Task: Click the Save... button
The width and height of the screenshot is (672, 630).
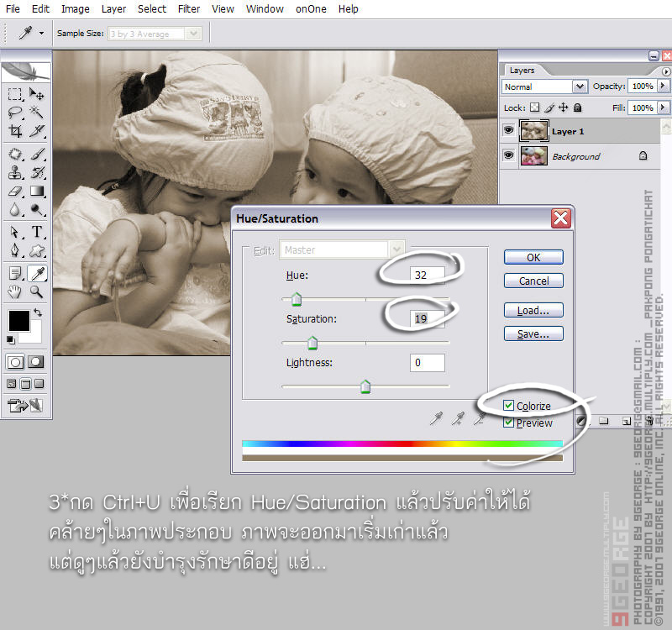Action: coord(533,333)
